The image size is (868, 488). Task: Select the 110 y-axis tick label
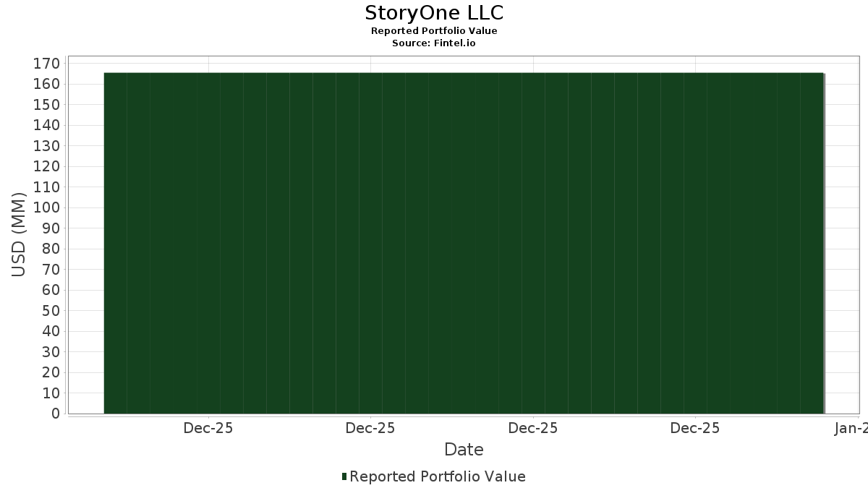46,187
